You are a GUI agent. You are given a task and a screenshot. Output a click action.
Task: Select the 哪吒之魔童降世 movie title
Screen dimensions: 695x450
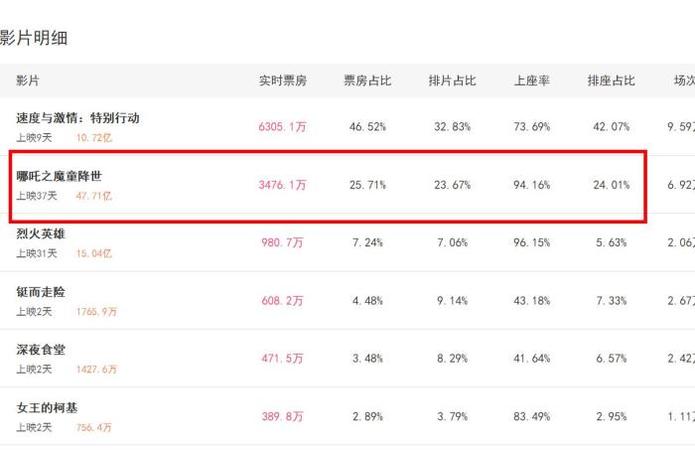pos(59,176)
